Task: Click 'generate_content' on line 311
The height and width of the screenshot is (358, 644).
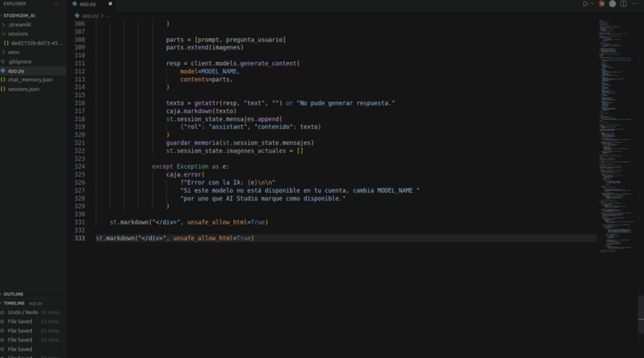Action: (268, 64)
